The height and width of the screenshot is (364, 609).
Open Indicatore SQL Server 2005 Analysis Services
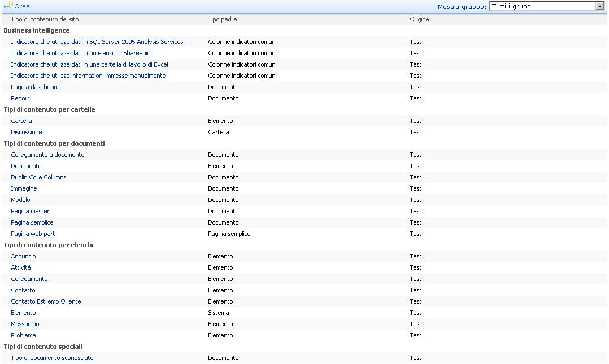(x=97, y=42)
